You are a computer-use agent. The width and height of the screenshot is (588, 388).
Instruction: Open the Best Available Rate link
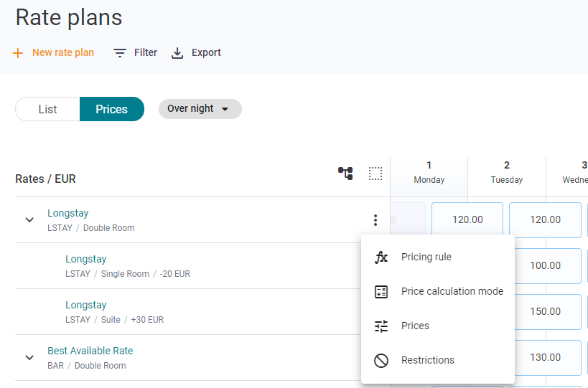tap(90, 351)
